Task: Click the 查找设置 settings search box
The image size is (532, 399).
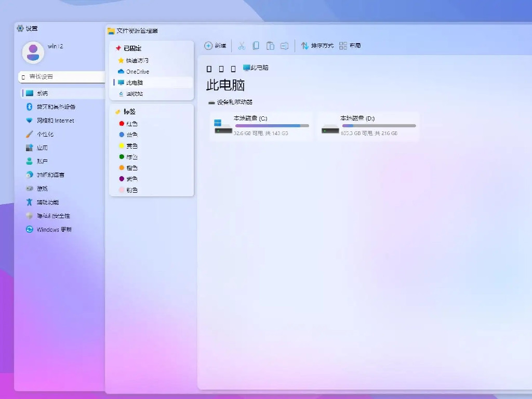Action: pyautogui.click(x=62, y=77)
